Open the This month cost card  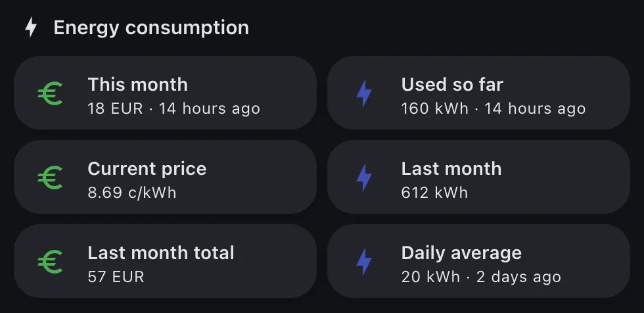tap(165, 93)
